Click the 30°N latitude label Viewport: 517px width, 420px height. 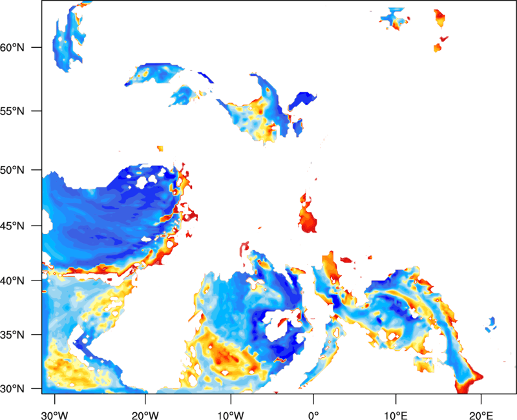(x=12, y=389)
